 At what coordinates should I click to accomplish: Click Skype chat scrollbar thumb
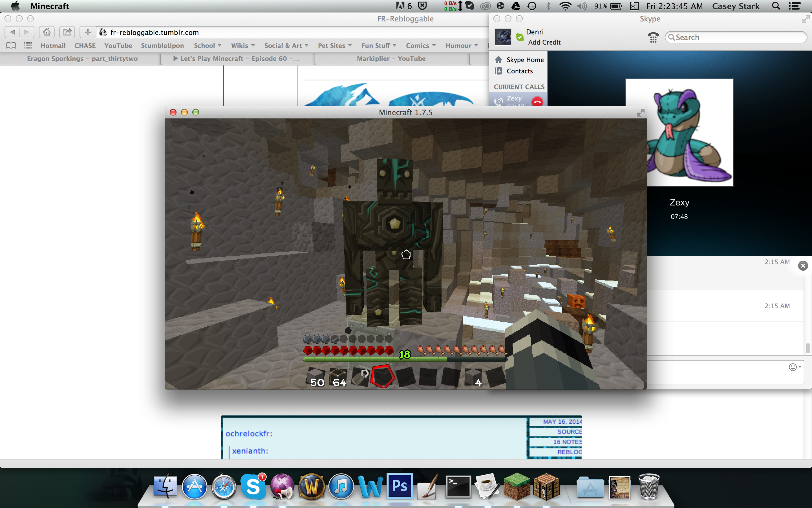tap(808, 348)
